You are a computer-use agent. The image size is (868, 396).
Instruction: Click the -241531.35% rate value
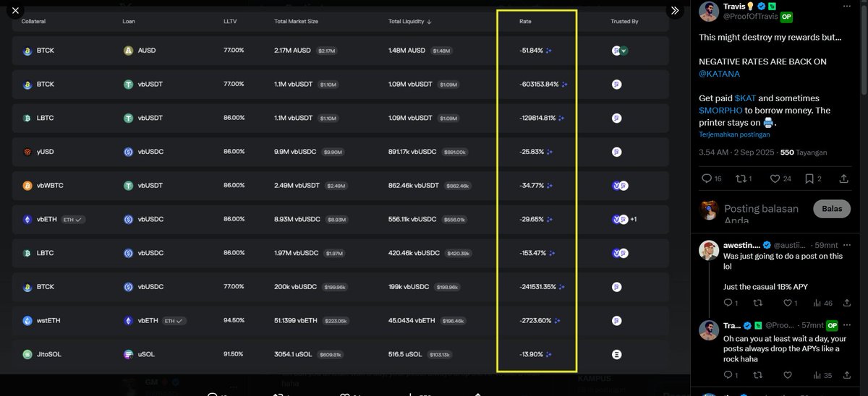[538, 287]
